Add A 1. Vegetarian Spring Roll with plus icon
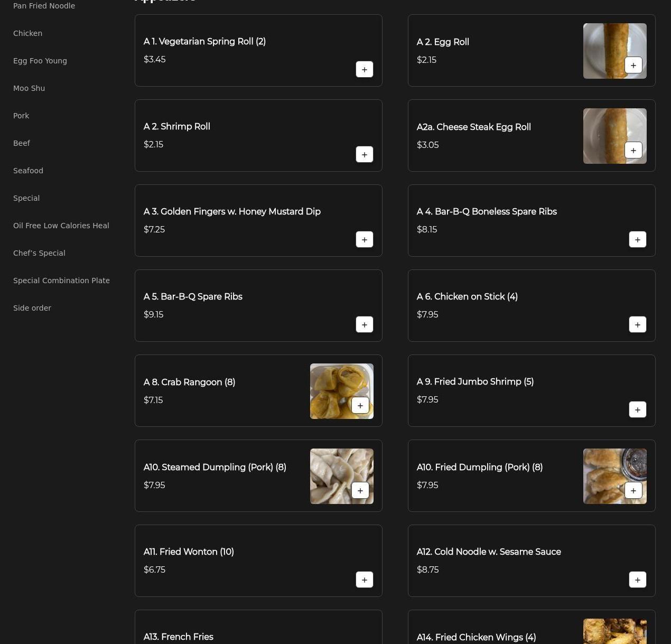The height and width of the screenshot is (644, 671). [365, 69]
